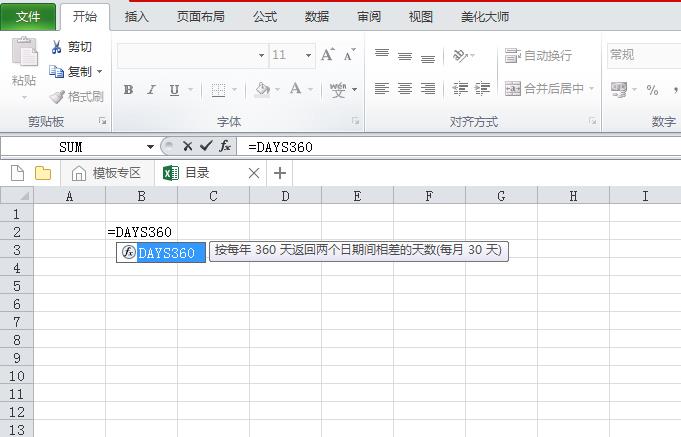Screen dimensions: 681x437
Task: Confirm formula with the checkmark Enter icon
Action: click(x=206, y=146)
